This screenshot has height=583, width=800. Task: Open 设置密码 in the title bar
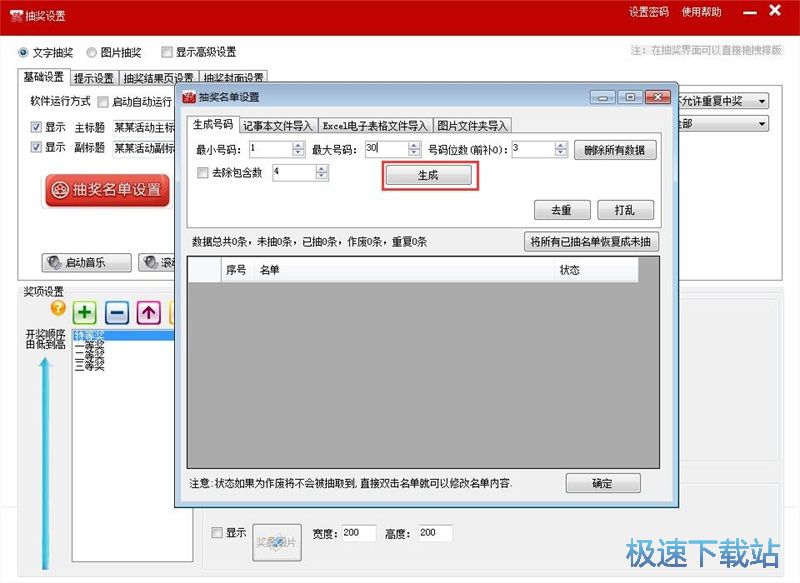click(x=648, y=12)
